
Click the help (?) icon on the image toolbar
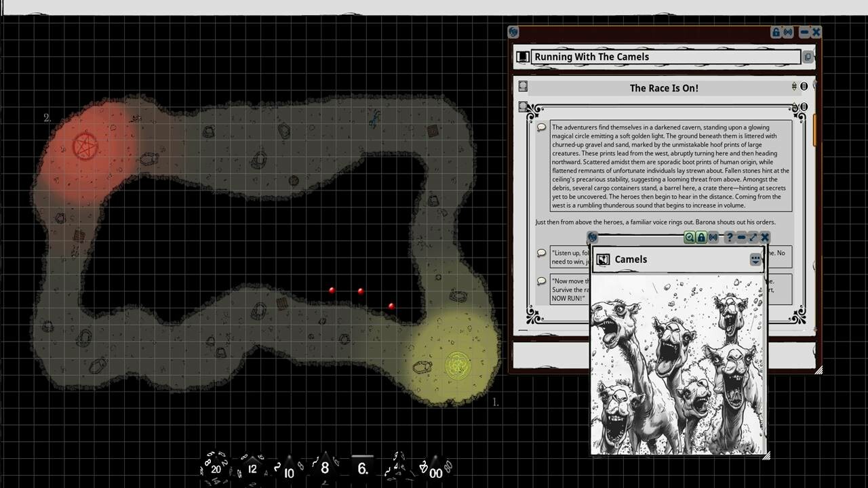point(729,237)
